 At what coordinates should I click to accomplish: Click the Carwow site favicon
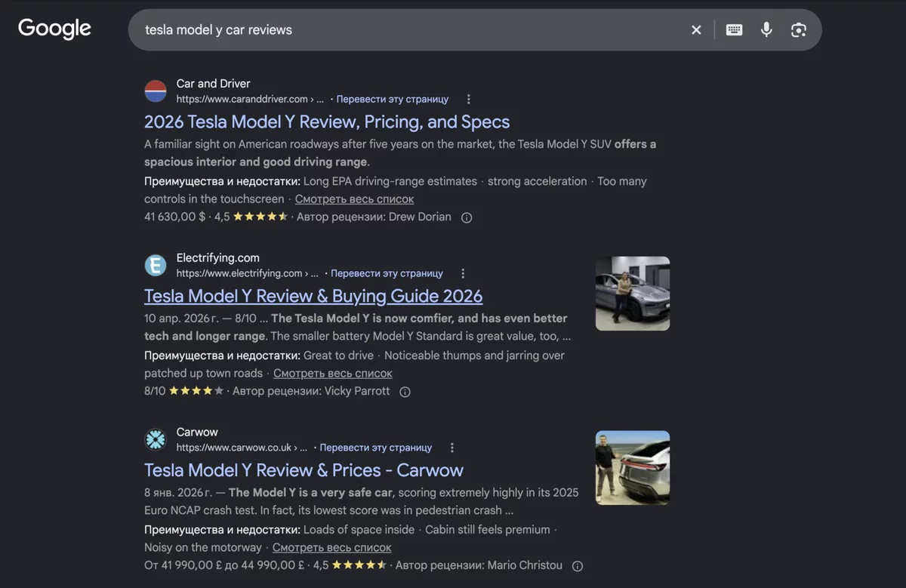point(156,440)
